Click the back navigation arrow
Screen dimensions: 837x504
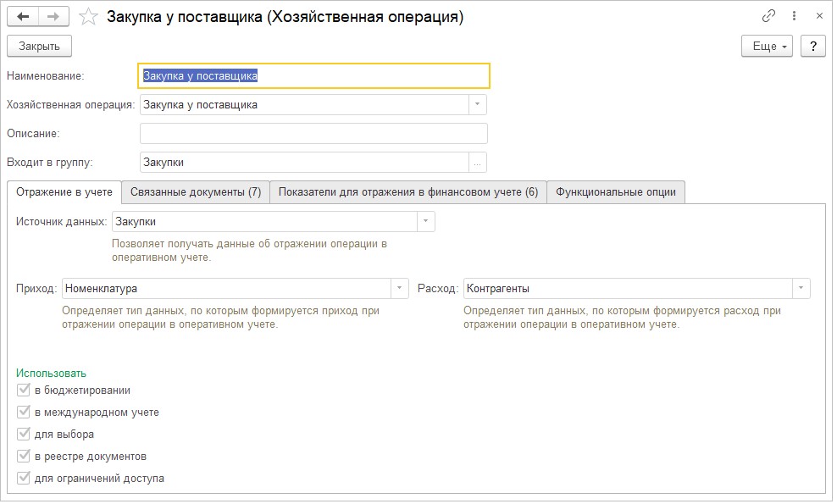23,16
